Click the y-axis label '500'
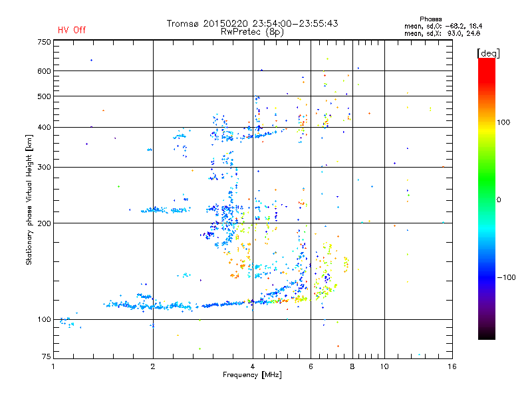The width and height of the screenshot is (532, 399). 44,96
